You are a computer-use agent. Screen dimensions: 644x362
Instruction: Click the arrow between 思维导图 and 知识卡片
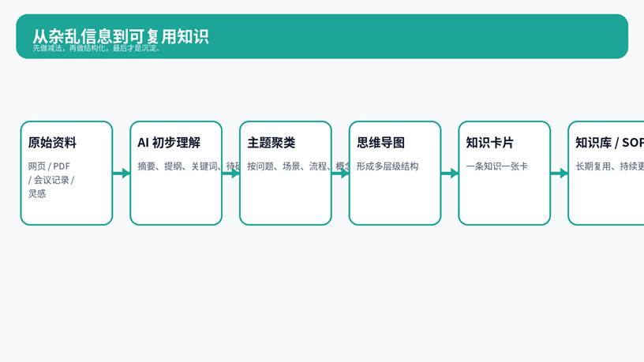[450, 174]
